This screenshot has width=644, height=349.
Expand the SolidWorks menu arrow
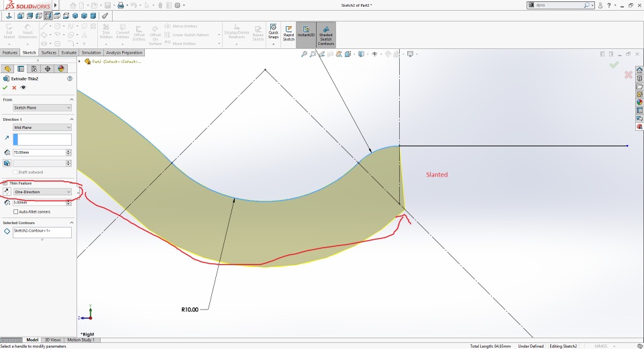(56, 5)
